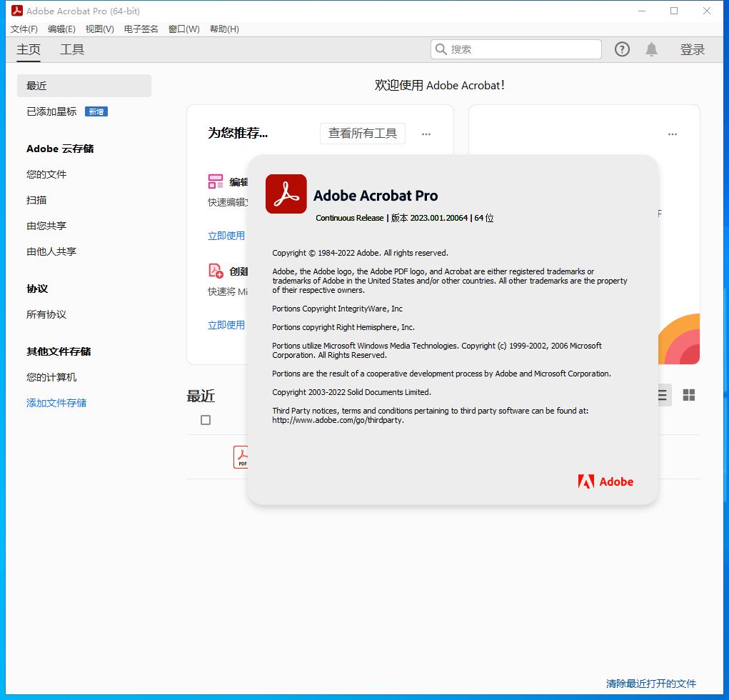Open help via the question mark icon

[x=621, y=49]
